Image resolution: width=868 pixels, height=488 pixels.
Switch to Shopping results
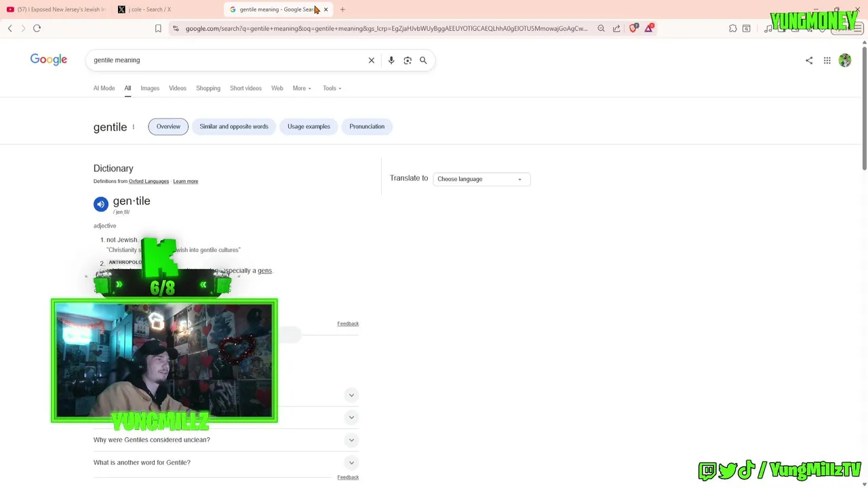tap(208, 88)
